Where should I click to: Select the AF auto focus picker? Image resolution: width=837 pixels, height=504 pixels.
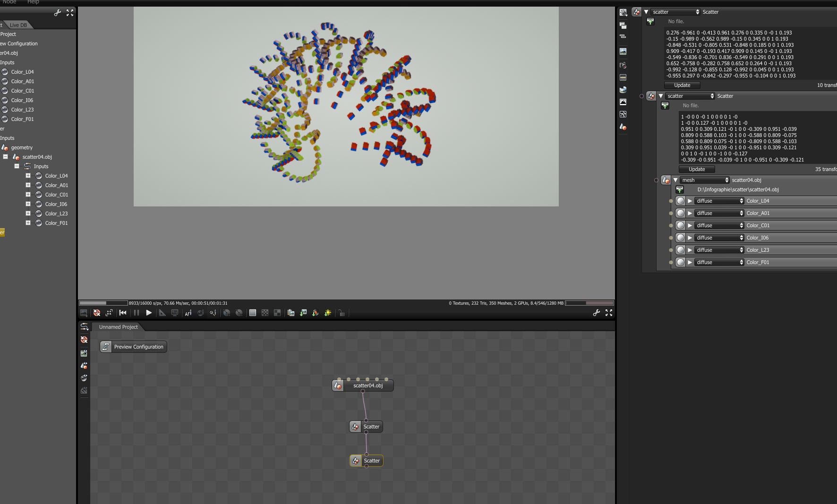[188, 313]
